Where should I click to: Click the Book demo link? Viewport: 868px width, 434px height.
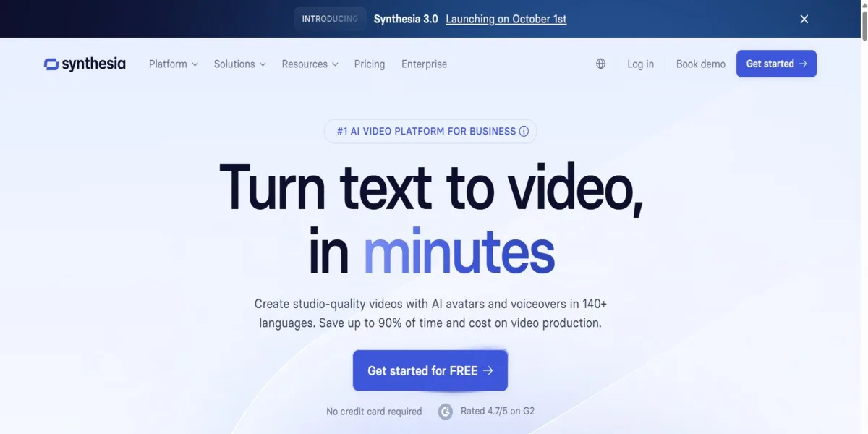coord(701,64)
